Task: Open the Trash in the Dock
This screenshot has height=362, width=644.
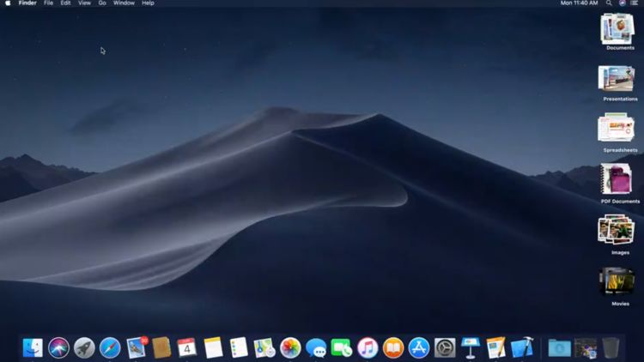Action: pos(611,348)
